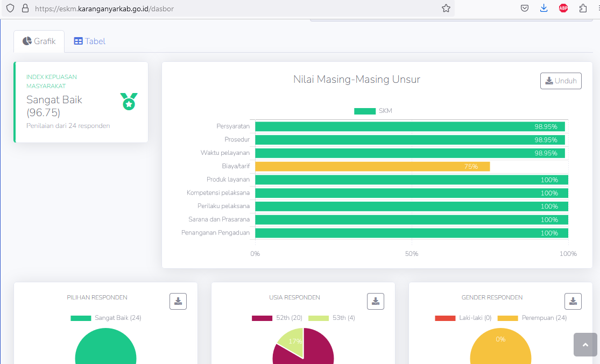Open the Pocket save icon
This screenshot has height=364, width=600.
coord(525,8)
